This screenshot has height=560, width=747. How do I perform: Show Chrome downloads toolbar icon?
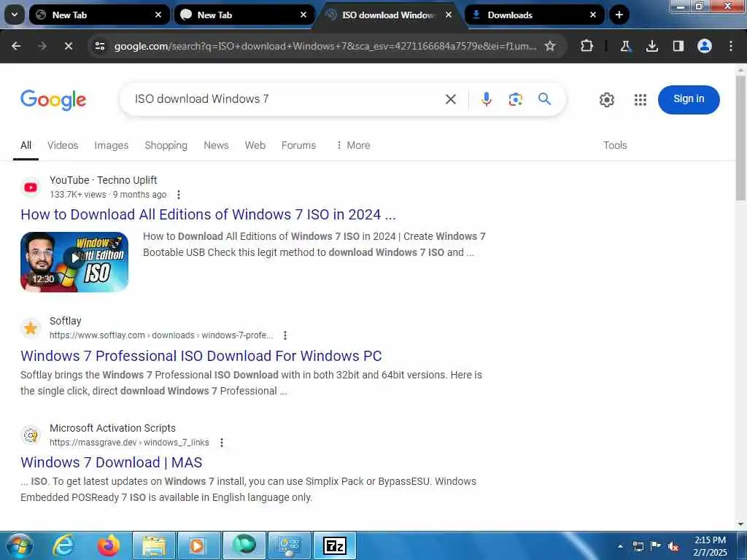click(651, 46)
